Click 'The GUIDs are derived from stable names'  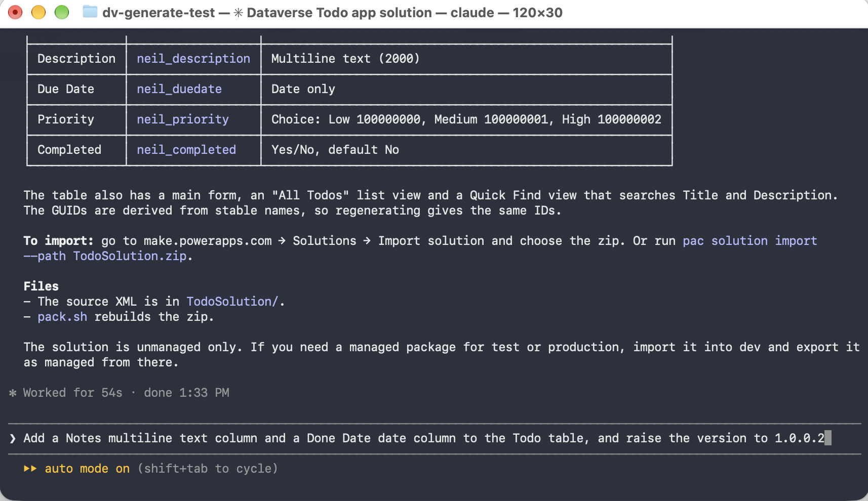tap(162, 211)
